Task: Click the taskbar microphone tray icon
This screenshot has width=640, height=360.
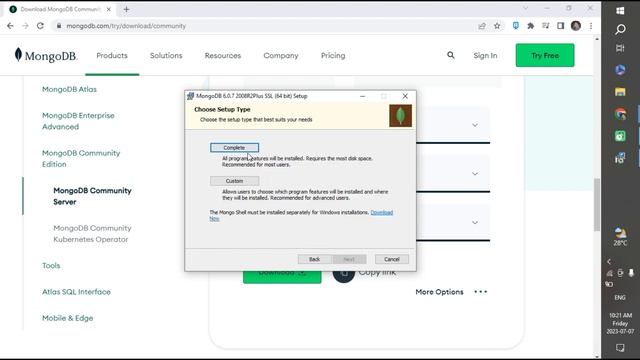Action: (631, 273)
